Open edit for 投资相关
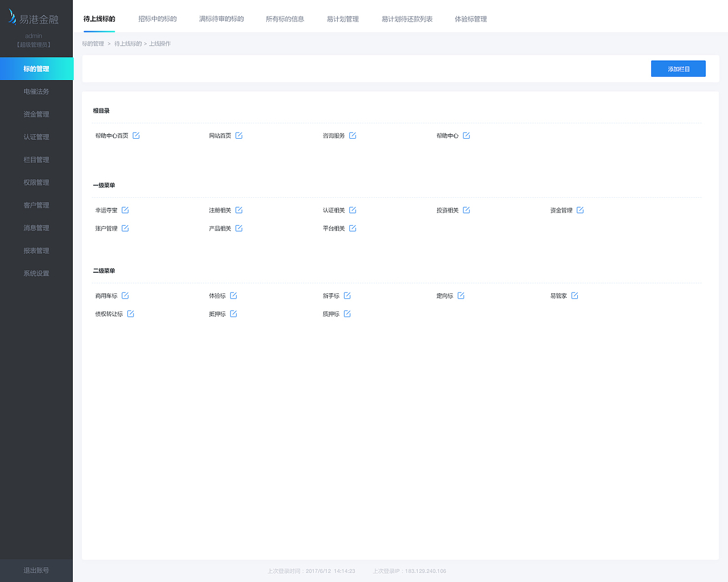The image size is (728, 582). point(466,210)
